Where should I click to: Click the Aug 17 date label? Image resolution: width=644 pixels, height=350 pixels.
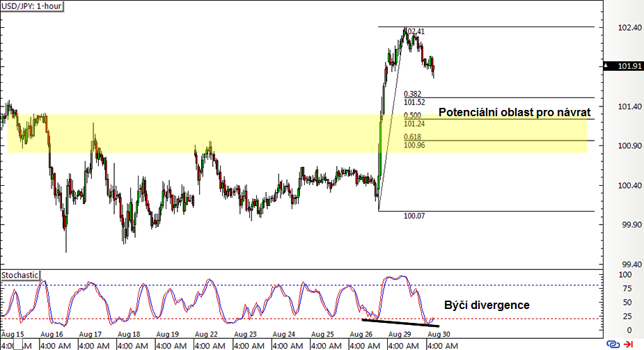coord(91,335)
